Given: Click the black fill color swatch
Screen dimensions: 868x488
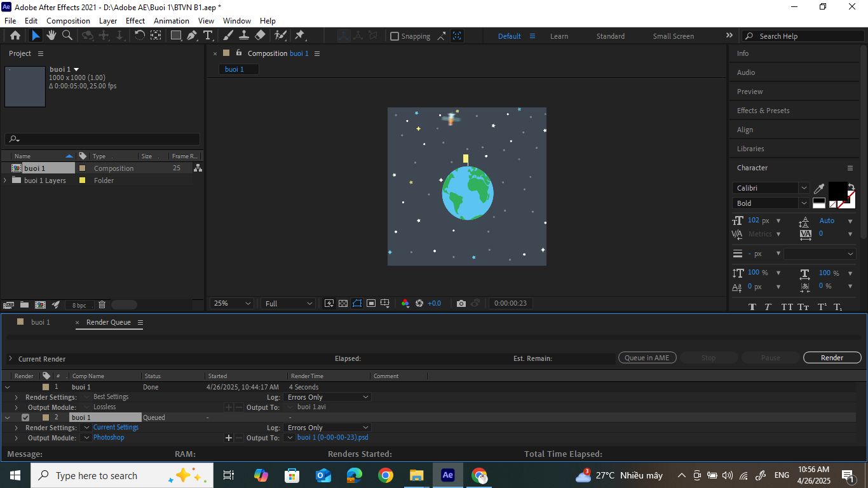Looking at the screenshot, I should (x=837, y=191).
